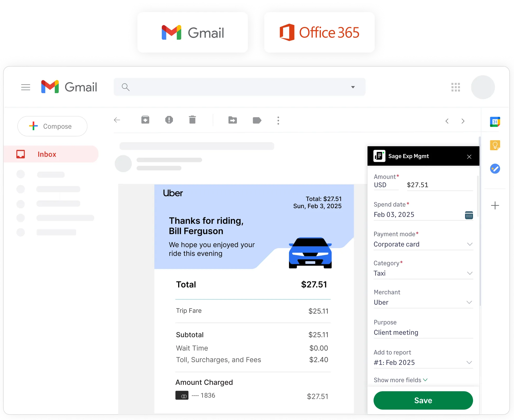Open the Inbox folder
This screenshot has height=420, width=514.
click(x=47, y=154)
